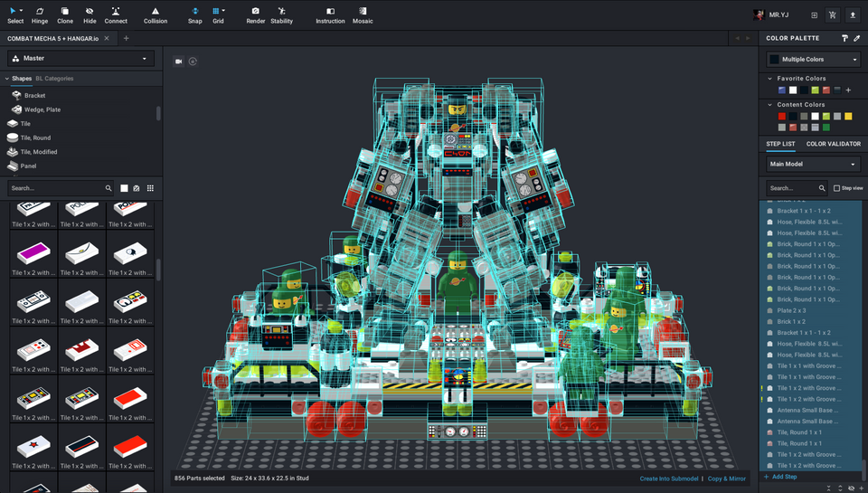Click the white square palette filter icon
This screenshot has width=868, height=493.
coord(124,188)
